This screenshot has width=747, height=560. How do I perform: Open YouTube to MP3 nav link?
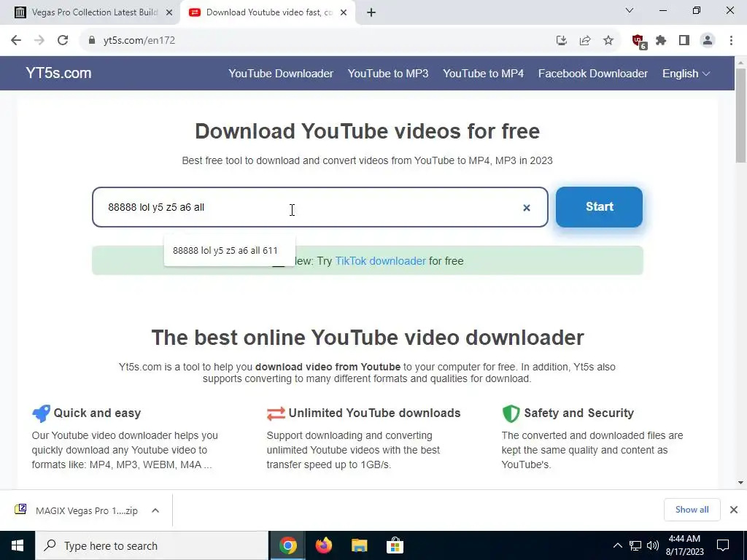pyautogui.click(x=388, y=74)
